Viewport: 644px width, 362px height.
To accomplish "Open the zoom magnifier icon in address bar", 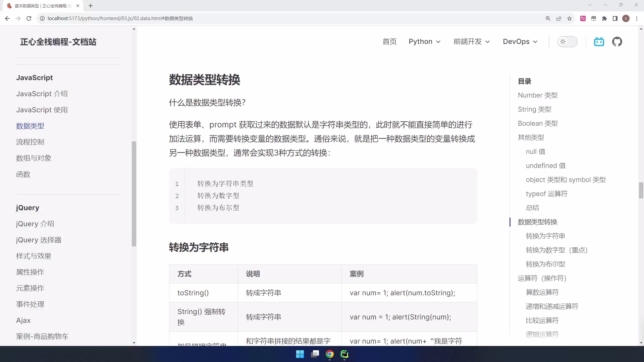I will 548,18.
